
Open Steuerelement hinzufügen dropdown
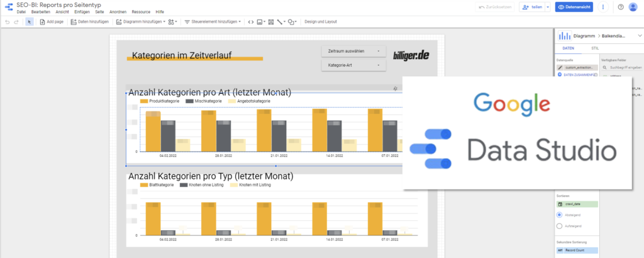coord(213,22)
